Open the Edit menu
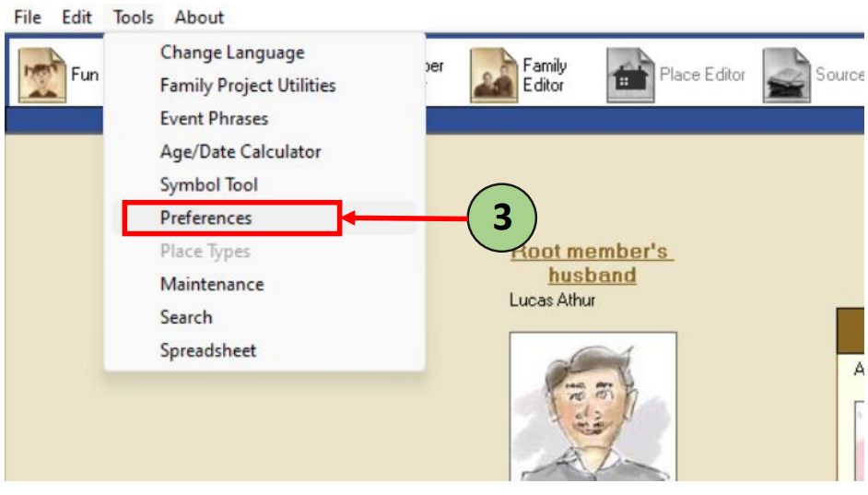Viewport: 868px width, 495px height. click(77, 17)
